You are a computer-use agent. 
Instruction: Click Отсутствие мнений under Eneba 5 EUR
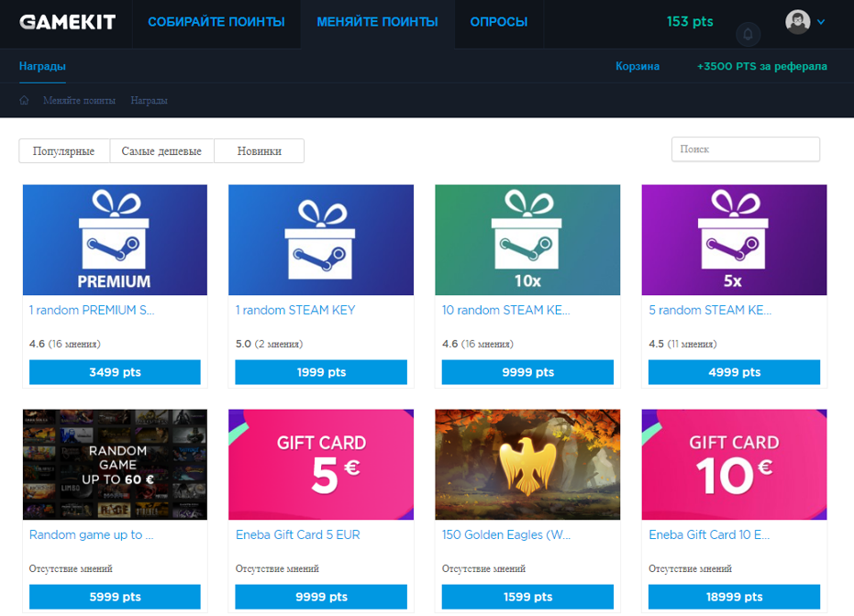point(277,568)
